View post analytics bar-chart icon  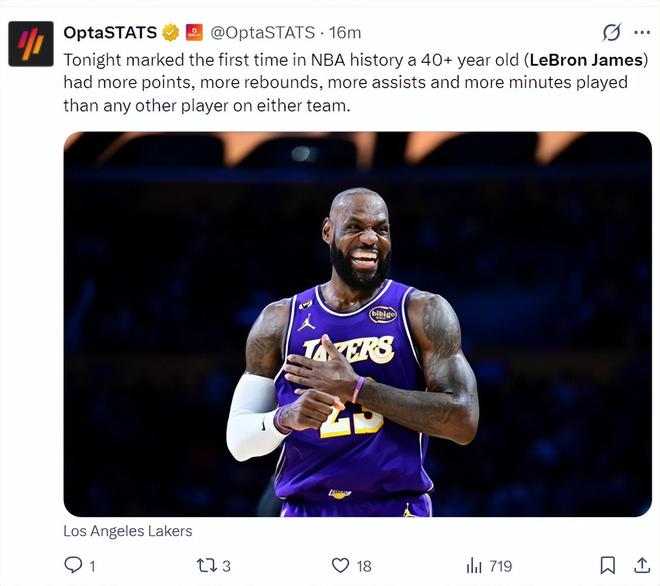pos(474,566)
